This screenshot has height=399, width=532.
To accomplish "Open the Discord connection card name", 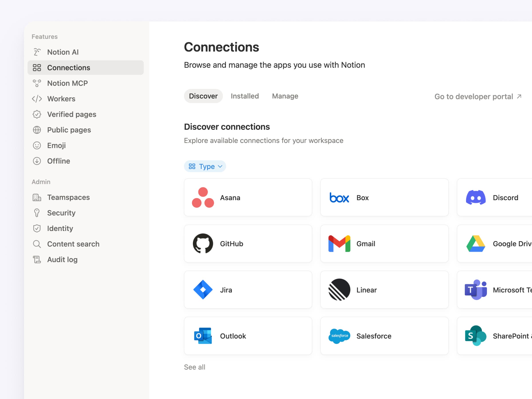I will coord(505,198).
